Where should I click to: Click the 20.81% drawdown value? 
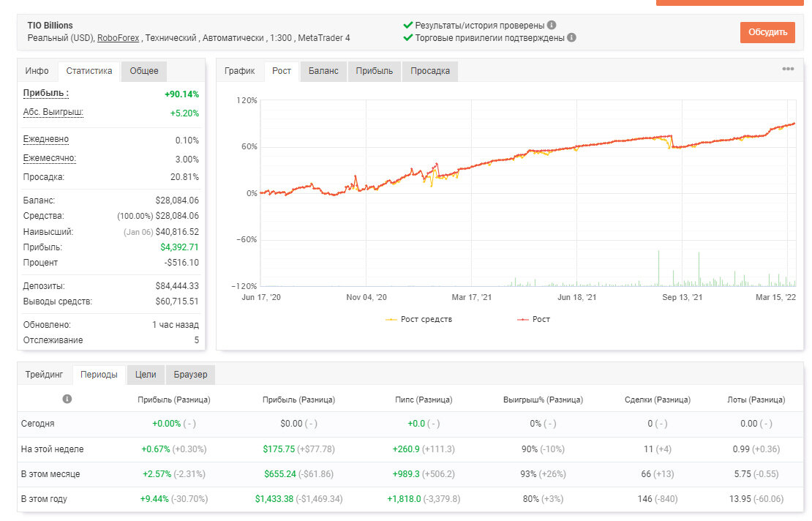pos(184,177)
